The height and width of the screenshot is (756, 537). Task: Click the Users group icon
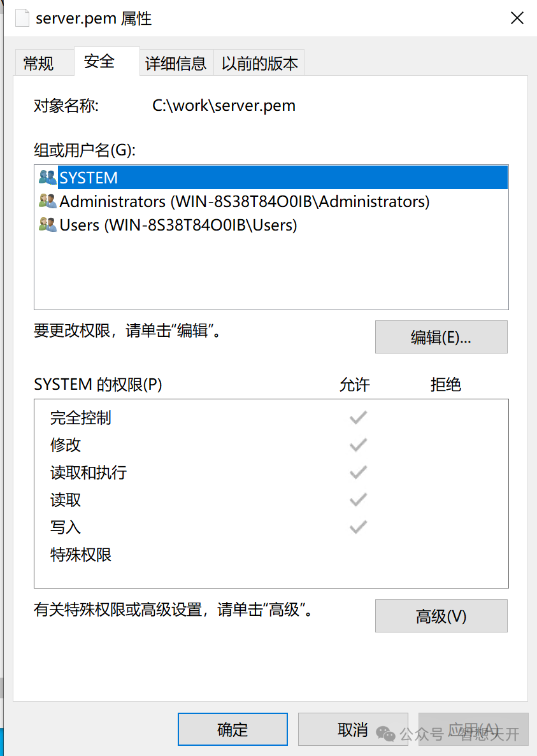[x=47, y=225]
